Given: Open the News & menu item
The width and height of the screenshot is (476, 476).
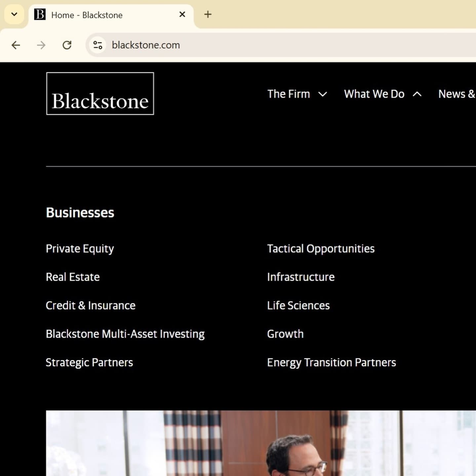Looking at the screenshot, I should click(x=457, y=94).
